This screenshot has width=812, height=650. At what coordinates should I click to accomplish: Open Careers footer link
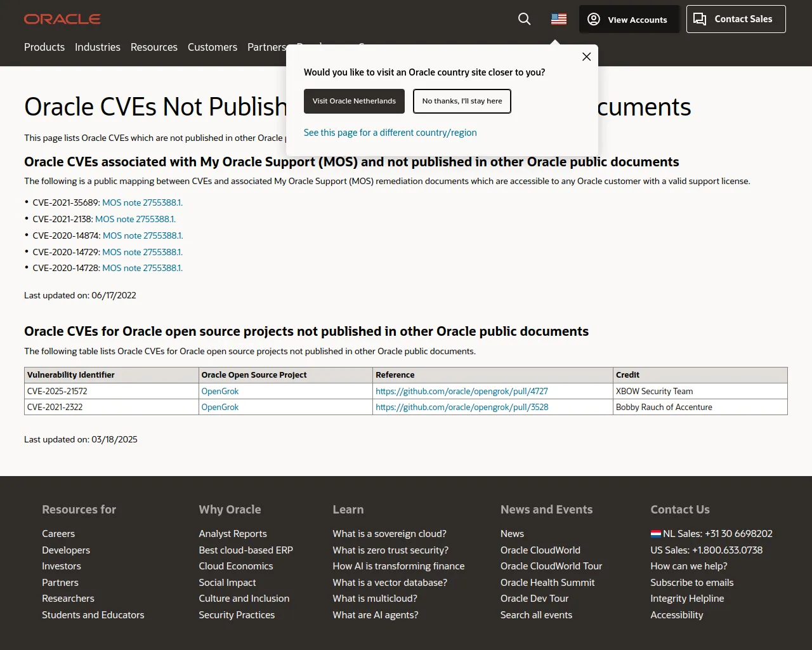click(58, 534)
